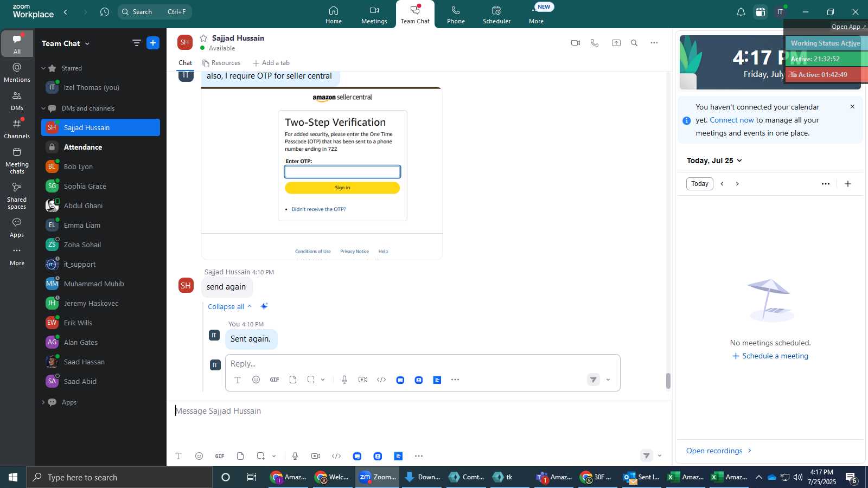The image size is (868, 488).
Task: Open the Attendance channel
Action: [x=101, y=147]
